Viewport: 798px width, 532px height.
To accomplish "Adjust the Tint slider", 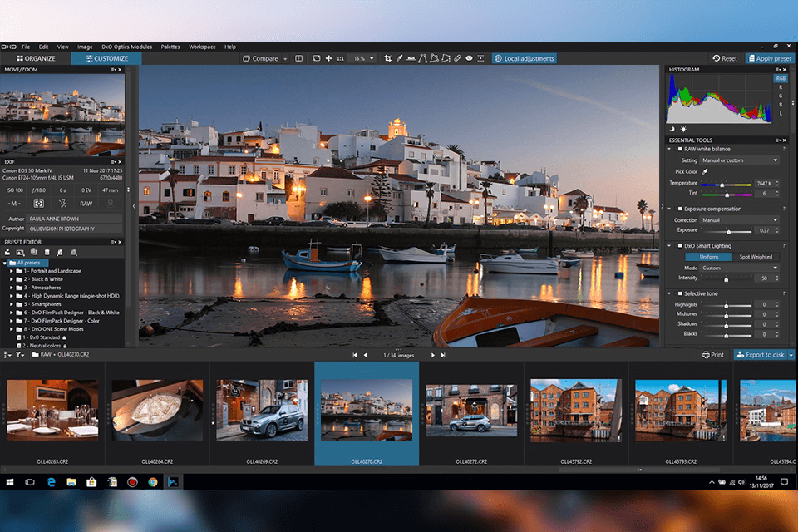I will [x=727, y=195].
